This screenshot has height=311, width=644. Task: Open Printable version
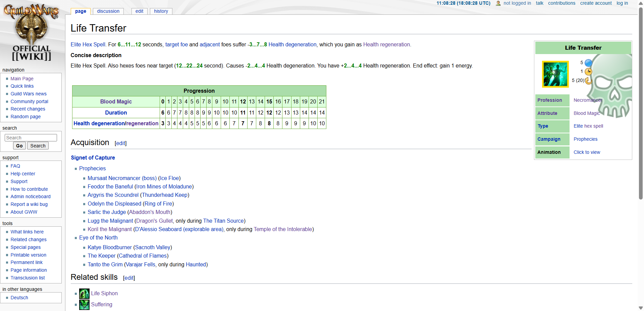click(29, 255)
